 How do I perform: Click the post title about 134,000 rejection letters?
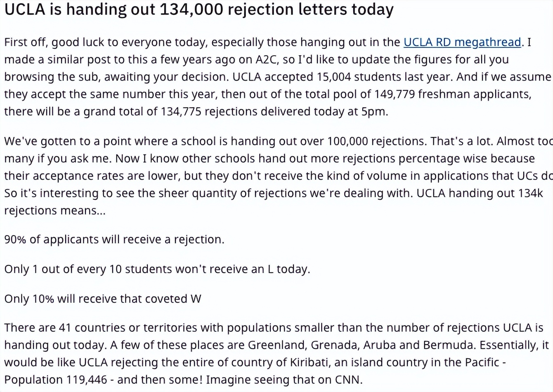199,10
